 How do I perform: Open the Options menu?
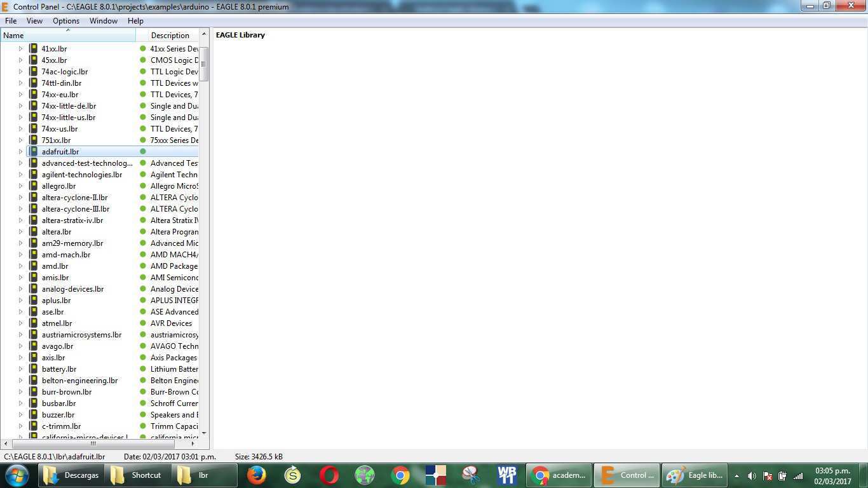coord(66,21)
